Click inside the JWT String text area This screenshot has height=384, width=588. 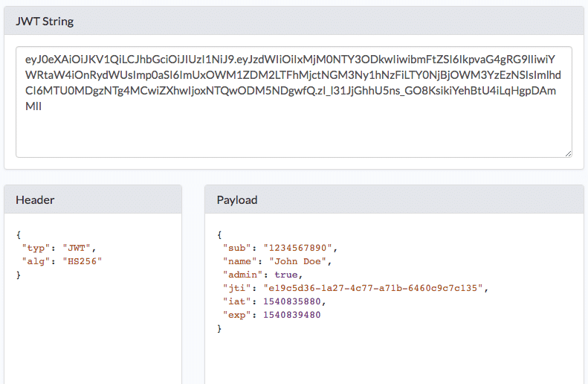(x=294, y=127)
